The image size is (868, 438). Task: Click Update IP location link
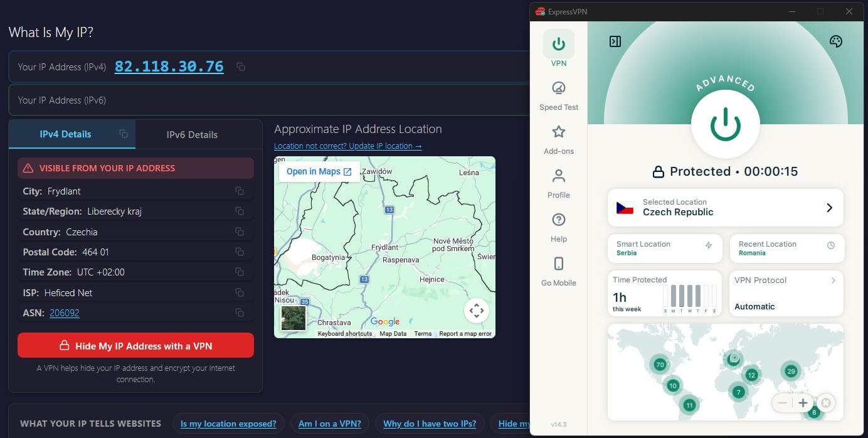coord(348,146)
